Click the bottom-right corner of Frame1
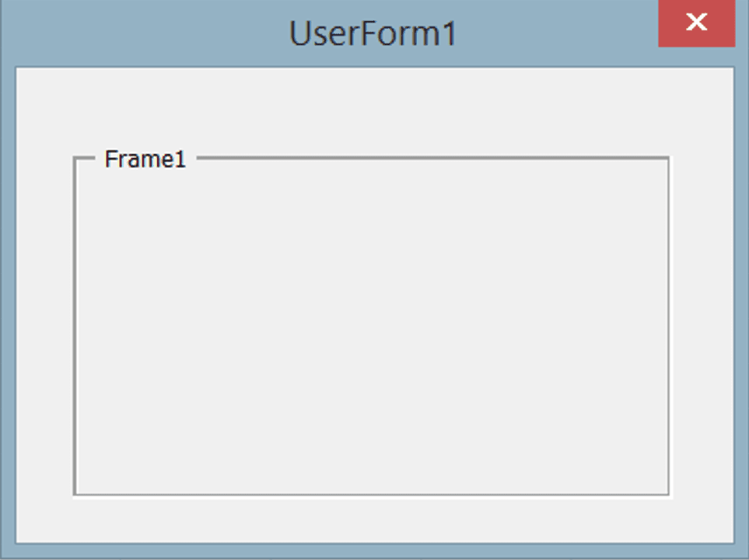The height and width of the screenshot is (560, 749). pyautogui.click(x=669, y=495)
